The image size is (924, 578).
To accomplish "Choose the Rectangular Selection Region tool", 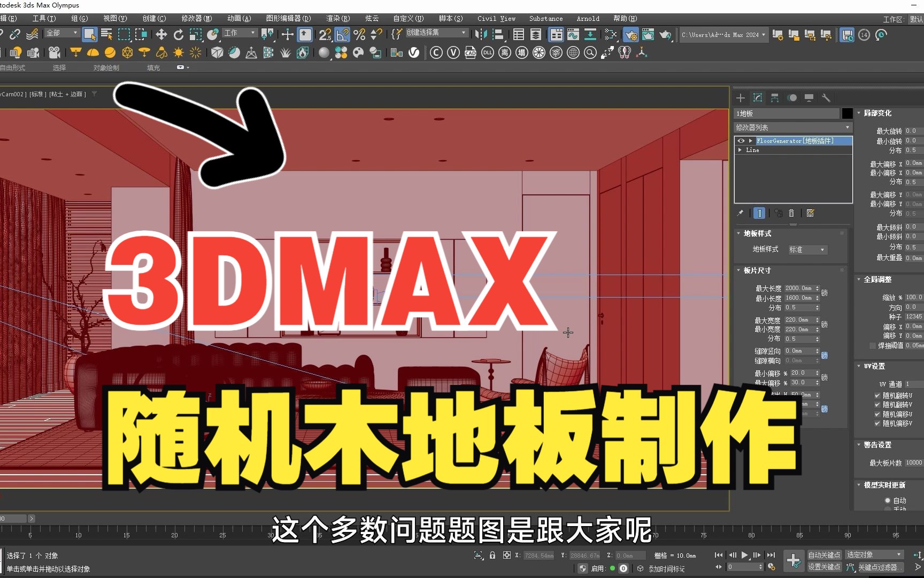I will point(124,35).
